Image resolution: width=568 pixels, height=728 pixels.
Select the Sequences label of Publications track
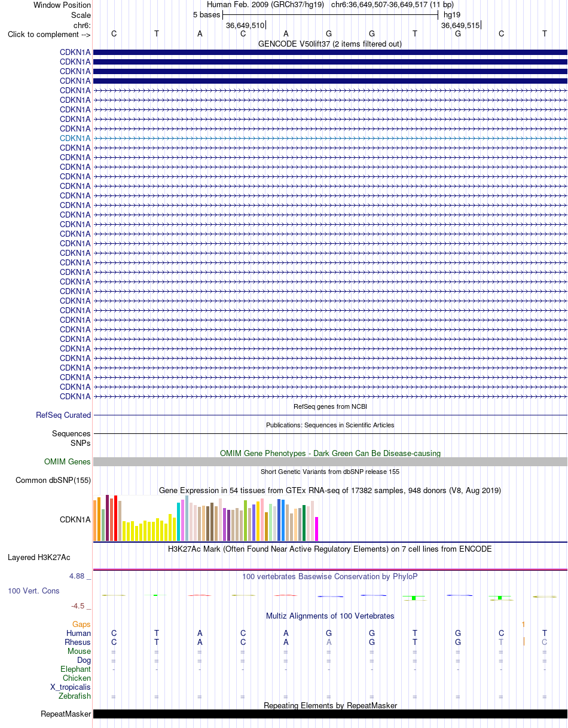(71, 433)
